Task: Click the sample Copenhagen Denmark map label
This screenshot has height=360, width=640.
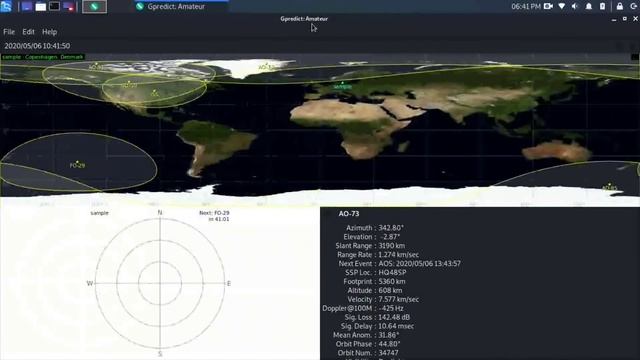Action: click(x=42, y=57)
